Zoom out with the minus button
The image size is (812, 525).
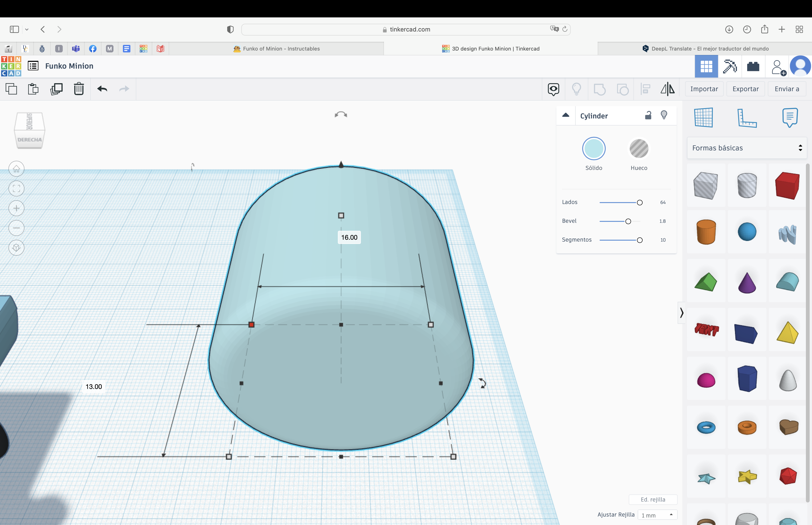point(16,228)
